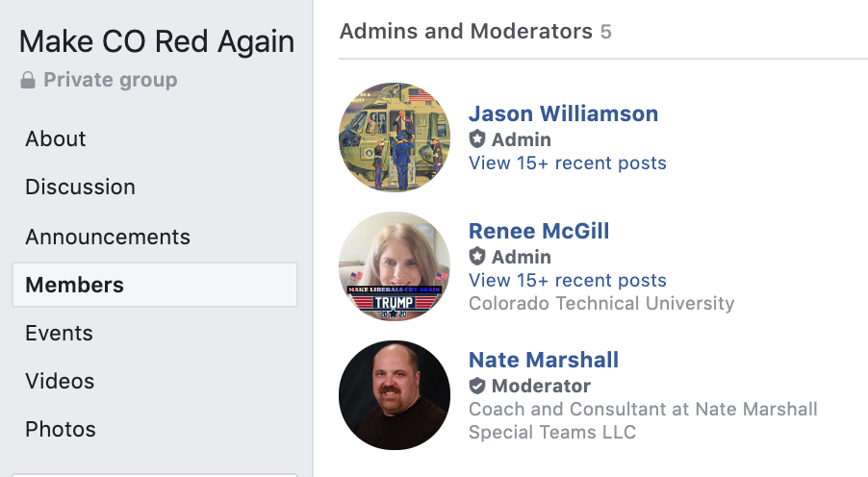
Task: Show the group's Videos
Action: [x=60, y=381]
